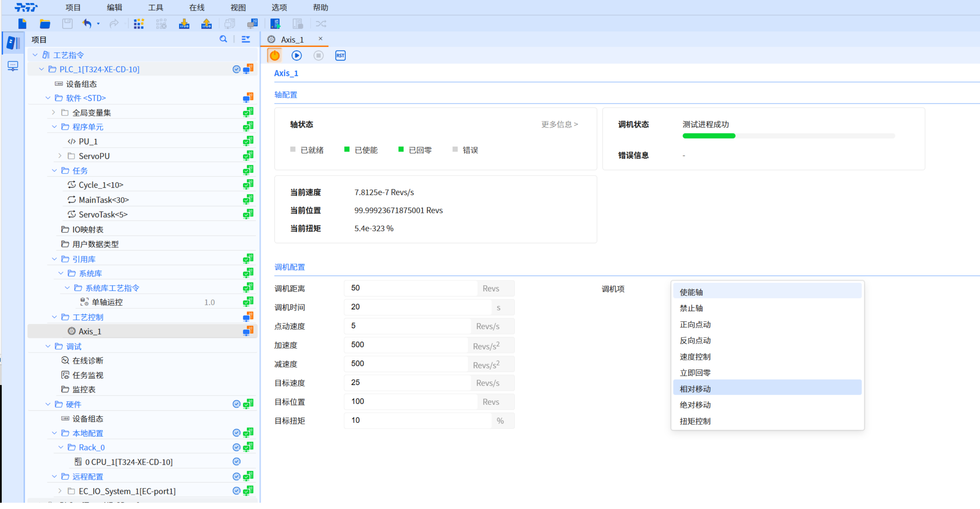The width and height of the screenshot is (980, 509).
Task: Toggle the orange axis power button
Action: click(274, 56)
